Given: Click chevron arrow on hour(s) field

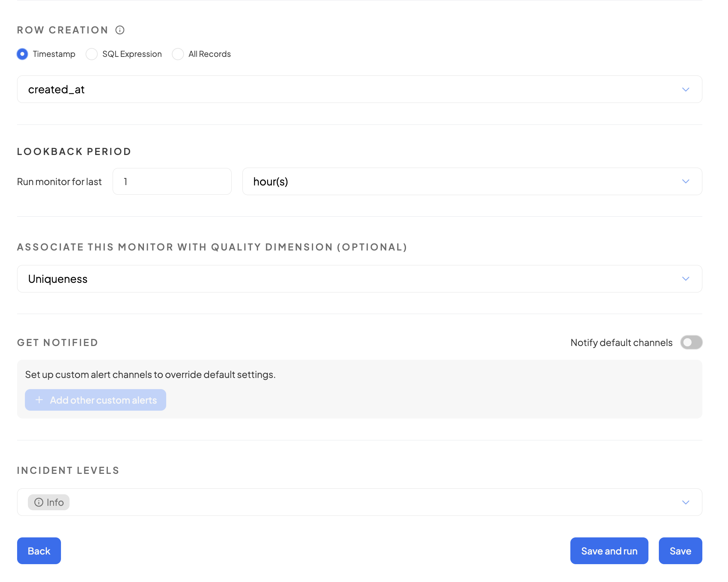Looking at the screenshot, I should 686,181.
